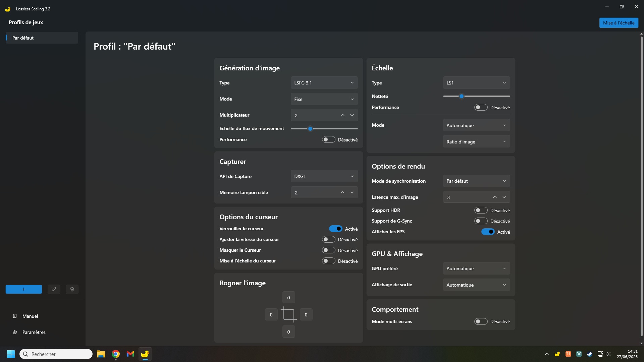Open the Mode de synchronisation dropdown

tap(476, 181)
